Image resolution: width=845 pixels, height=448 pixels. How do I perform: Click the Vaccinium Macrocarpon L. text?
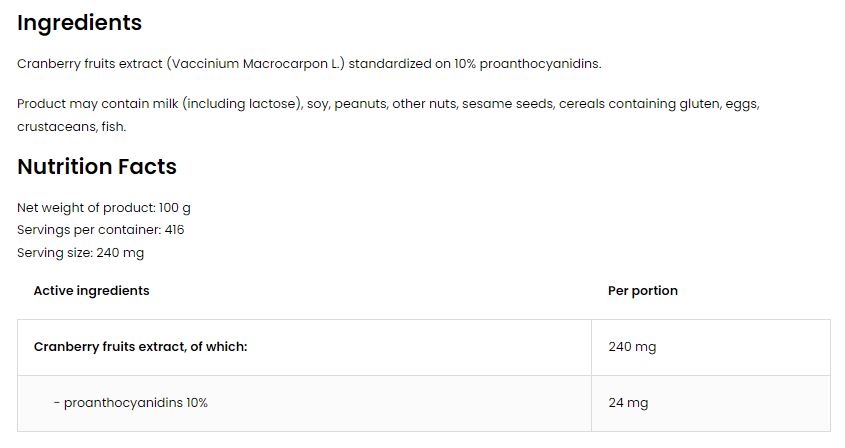(256, 64)
